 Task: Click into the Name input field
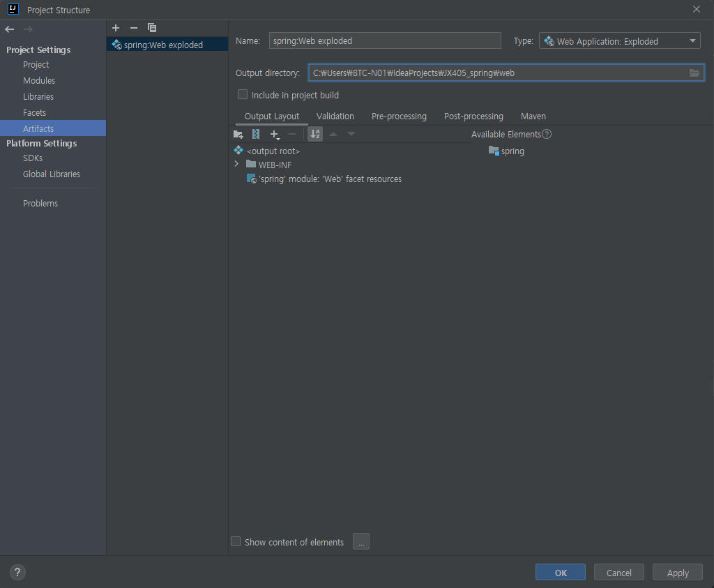click(385, 40)
